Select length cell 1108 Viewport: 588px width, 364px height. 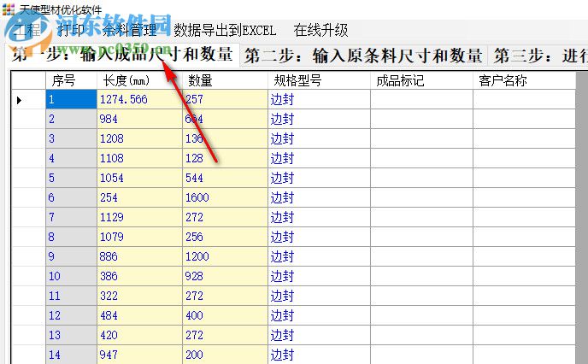tap(139, 158)
